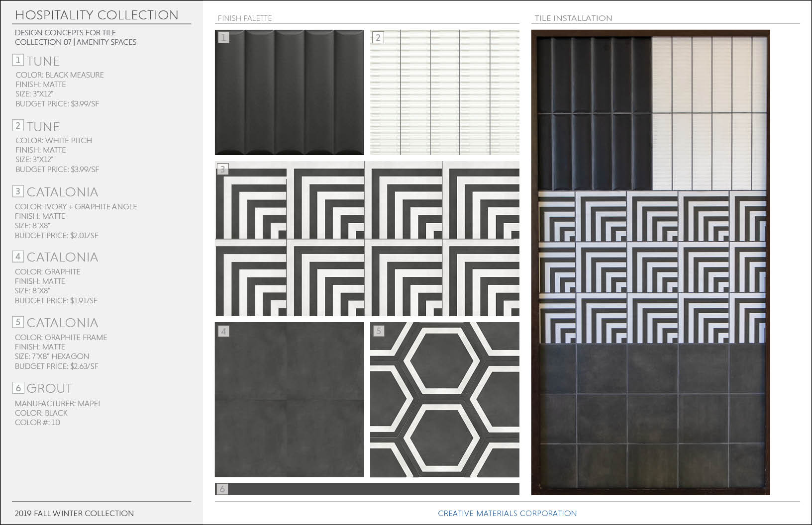The image size is (812, 525).
Task: Click '2019 FALL WINTER COLLECTION' footer text
Action: click(x=74, y=514)
